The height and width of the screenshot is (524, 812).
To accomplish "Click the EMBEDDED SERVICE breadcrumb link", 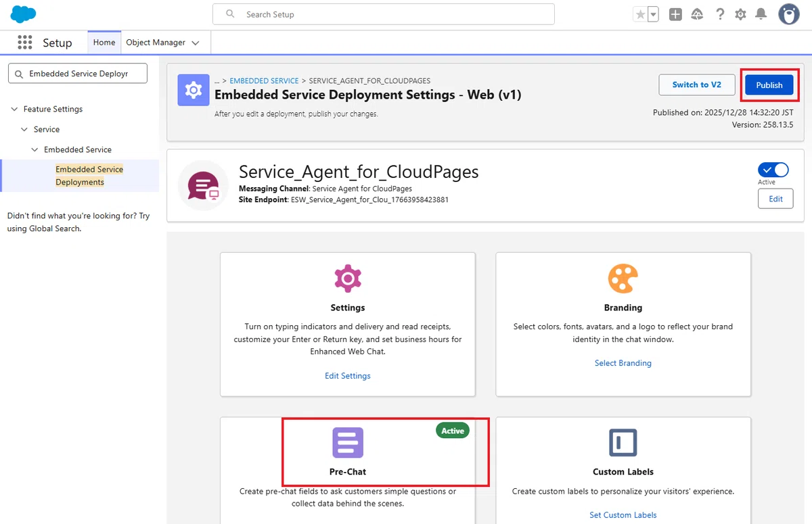I will click(264, 80).
